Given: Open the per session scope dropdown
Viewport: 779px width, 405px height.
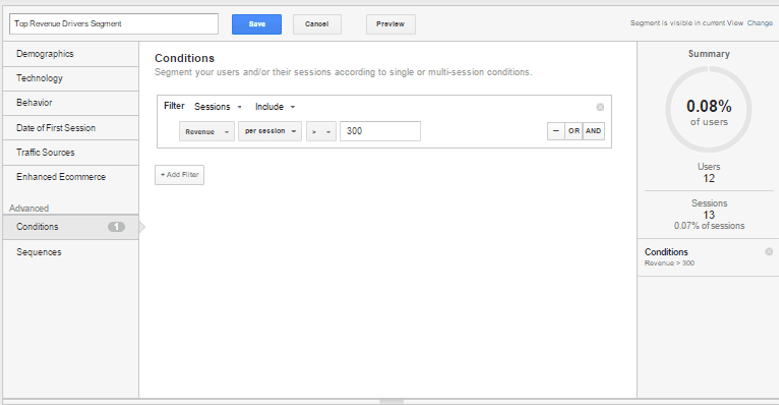Looking at the screenshot, I should point(270,131).
